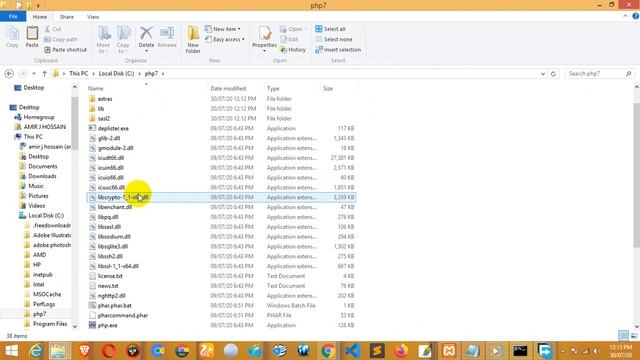
Task: Open Sublime Text from the taskbar
Action: tap(377, 351)
